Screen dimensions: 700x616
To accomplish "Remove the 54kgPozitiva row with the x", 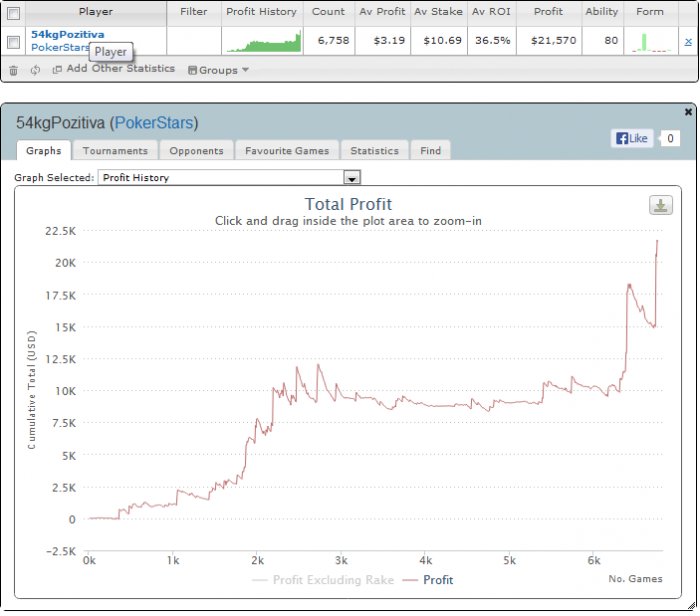I will (688, 42).
